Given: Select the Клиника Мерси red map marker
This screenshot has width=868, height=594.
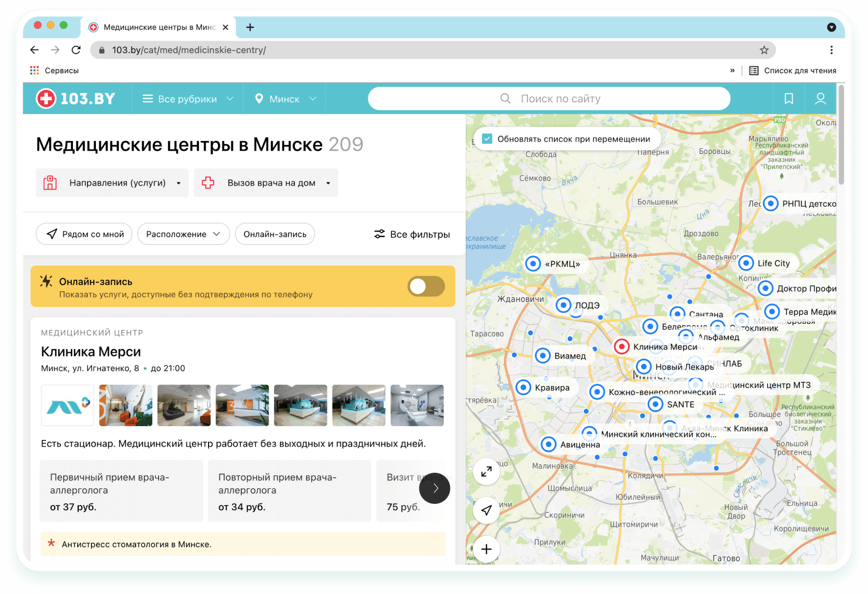Looking at the screenshot, I should (621, 347).
